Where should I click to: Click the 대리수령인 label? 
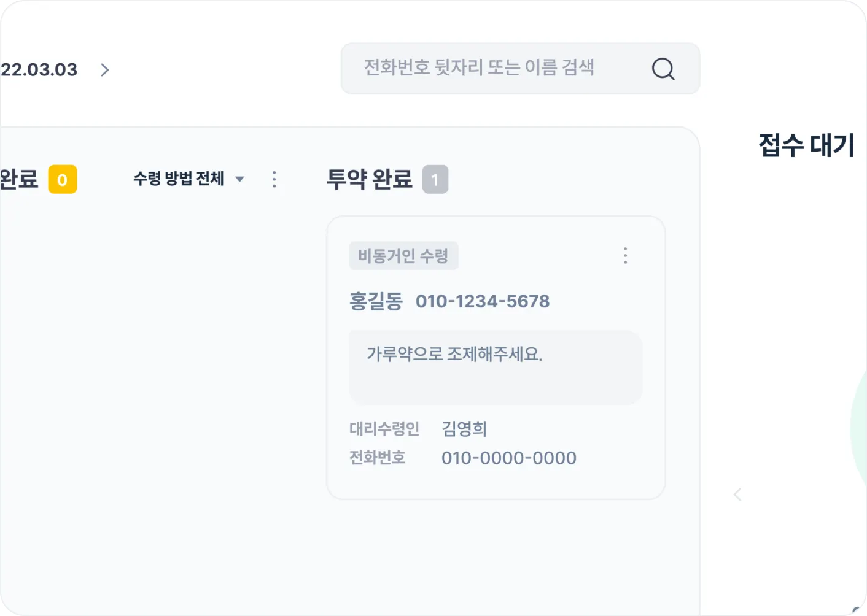click(384, 429)
